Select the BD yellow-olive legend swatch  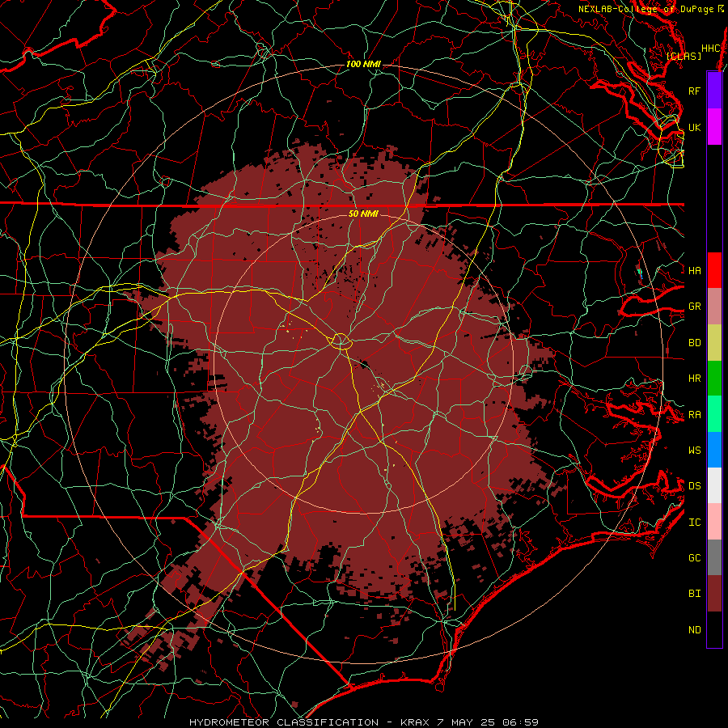[714, 342]
